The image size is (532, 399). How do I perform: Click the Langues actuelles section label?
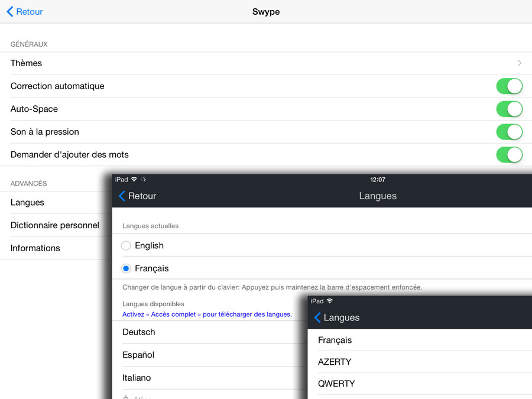click(150, 226)
